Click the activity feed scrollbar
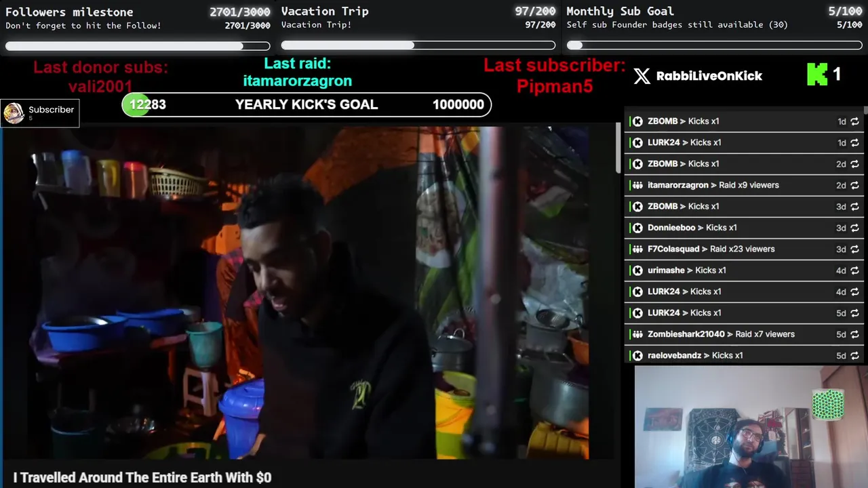The height and width of the screenshot is (488, 868). click(865, 110)
